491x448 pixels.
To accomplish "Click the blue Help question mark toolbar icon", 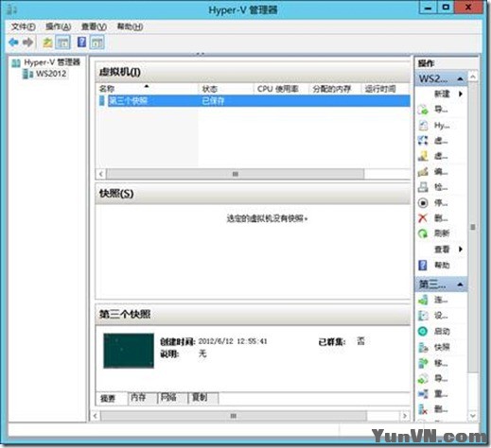I will pyautogui.click(x=81, y=42).
